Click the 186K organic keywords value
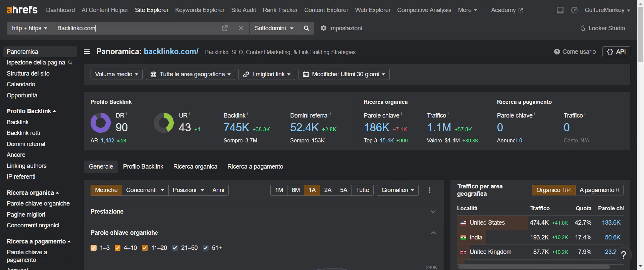Screen dimensions: 644x270 click(376, 128)
